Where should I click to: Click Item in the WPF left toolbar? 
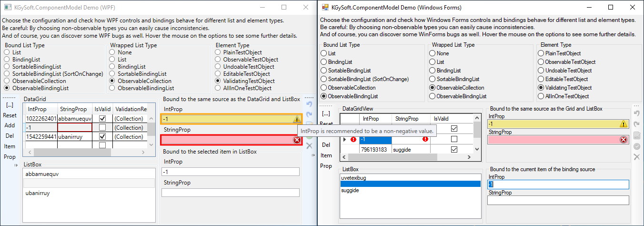tap(10, 146)
